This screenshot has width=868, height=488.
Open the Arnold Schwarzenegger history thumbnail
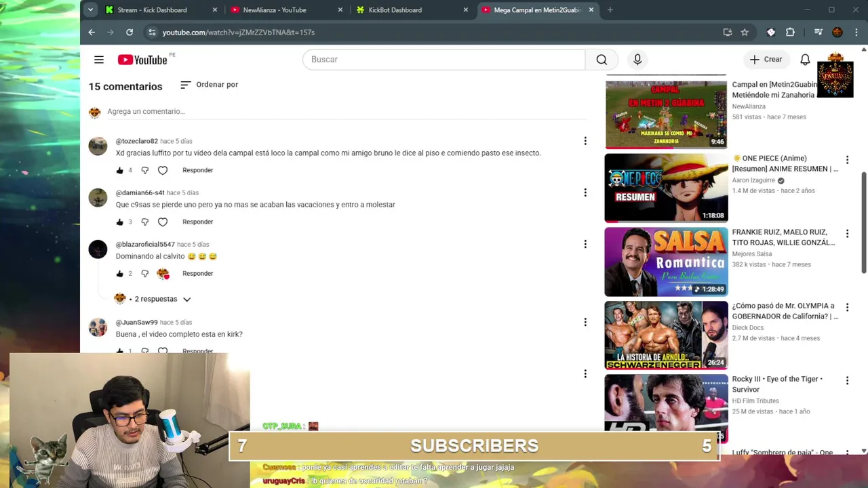(666, 335)
